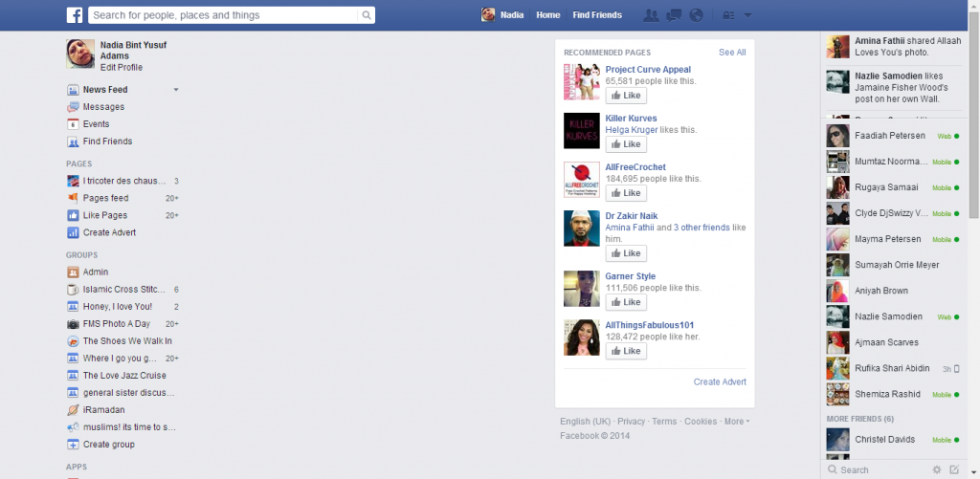Click the Find Friends icon in sidebar
The height and width of the screenshot is (479, 980).
pyautogui.click(x=73, y=142)
